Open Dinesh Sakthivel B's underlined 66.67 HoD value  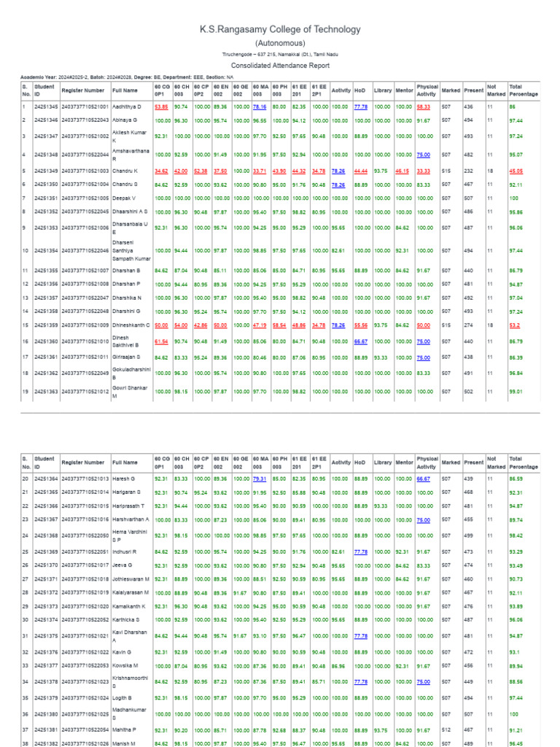click(361, 341)
